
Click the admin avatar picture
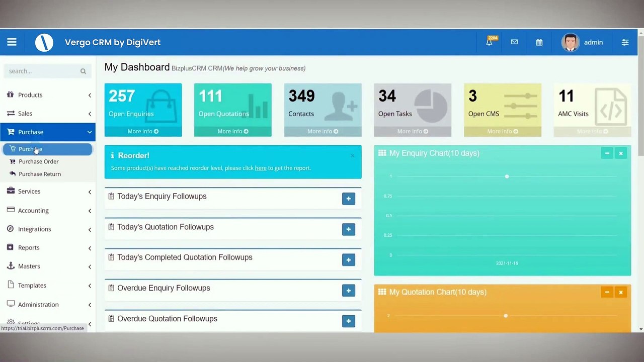570,42
